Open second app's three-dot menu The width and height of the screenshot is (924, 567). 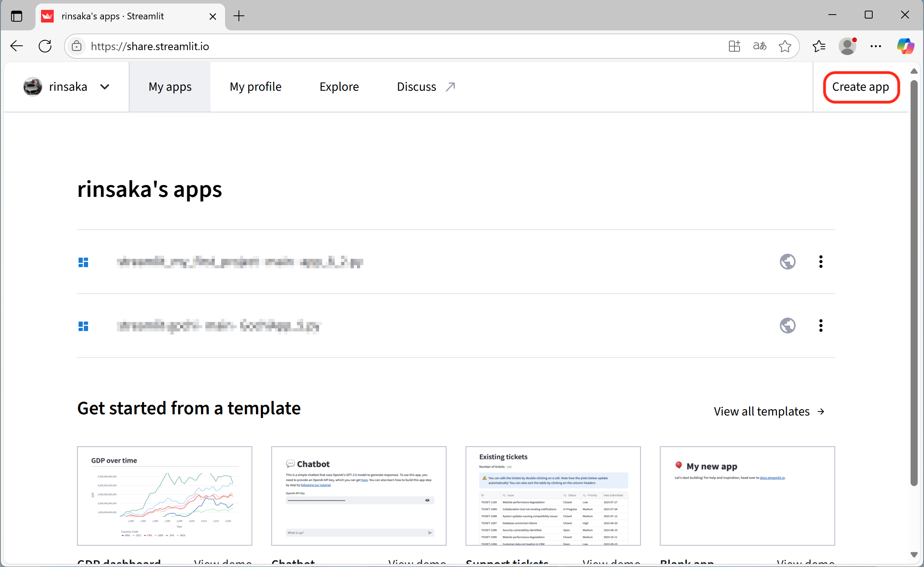coord(821,326)
